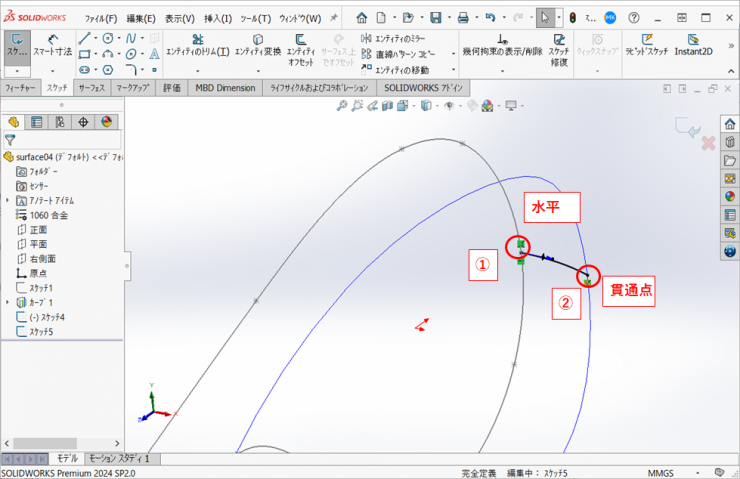Open the ConfigurationManager tab icon
Image resolution: width=740 pixels, height=479 pixels.
pos(59,122)
